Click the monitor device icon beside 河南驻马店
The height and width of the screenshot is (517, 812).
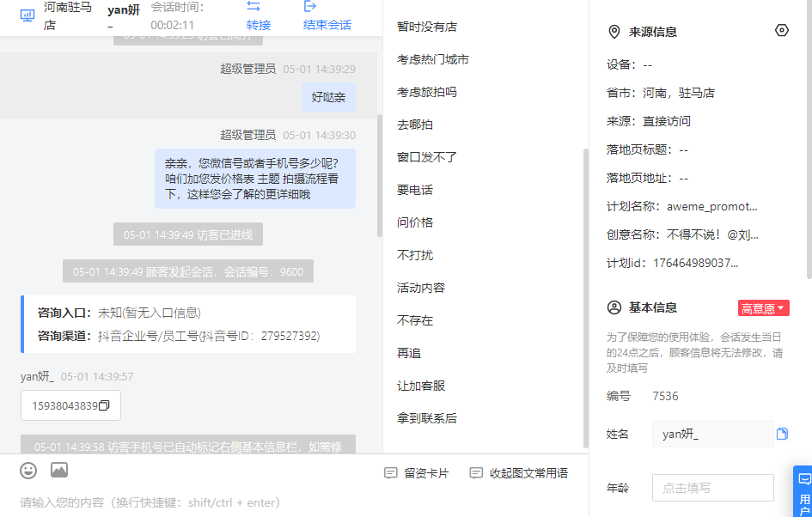point(27,15)
